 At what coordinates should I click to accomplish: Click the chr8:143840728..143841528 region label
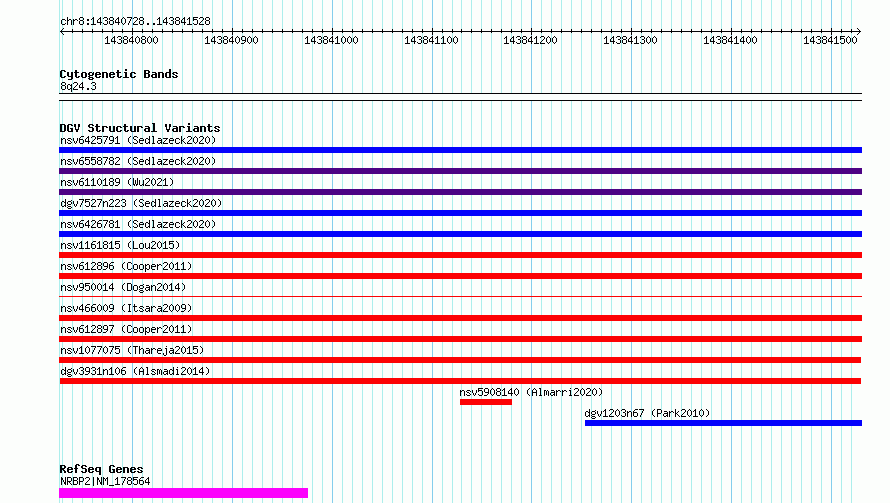pyautogui.click(x=135, y=21)
